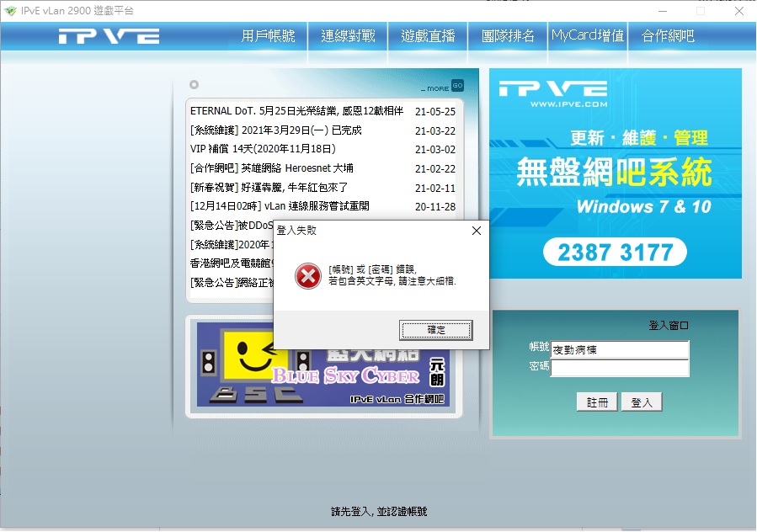Viewport: 757px width, 532px height.
Task: Open the 團隊排名 menu tab
Action: tap(508, 35)
